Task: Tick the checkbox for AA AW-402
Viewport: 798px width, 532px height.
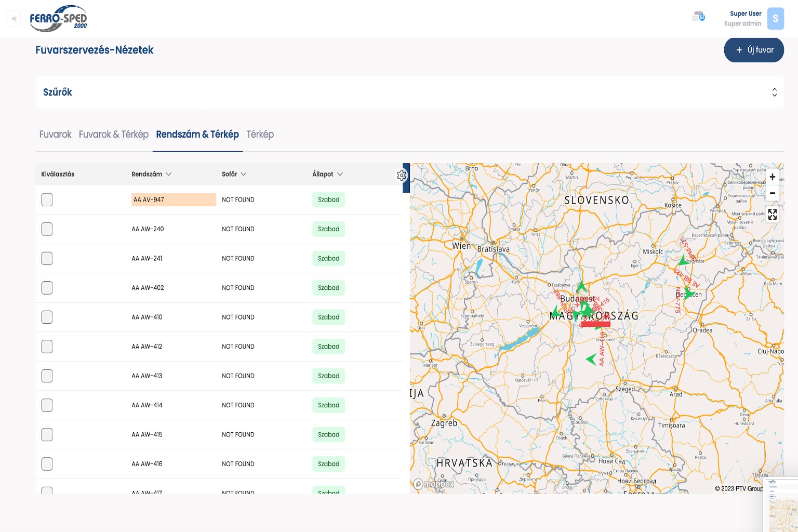Action: point(47,288)
